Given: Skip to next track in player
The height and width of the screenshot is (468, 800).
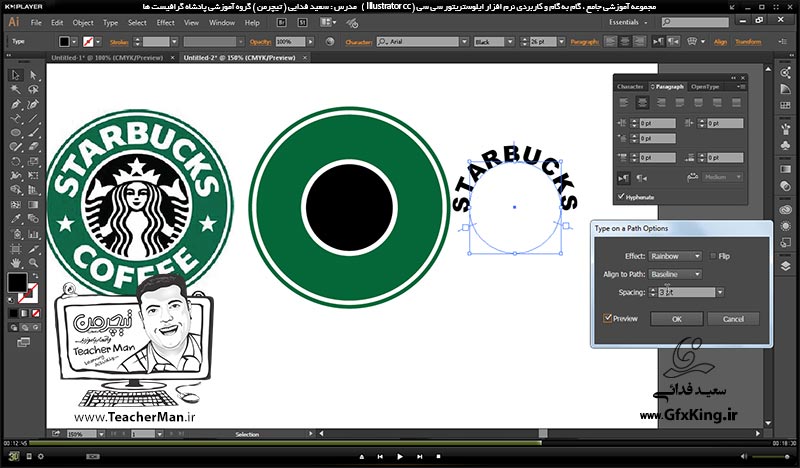Looking at the screenshot, I should pyautogui.click(x=419, y=457).
